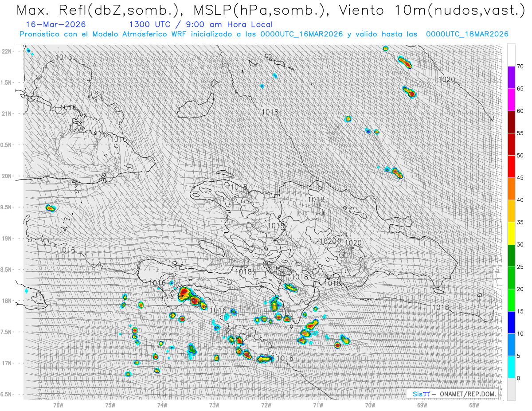This screenshot has height=411, width=532.
Task: Click the dark green 25–30 dBZ legend swatch
Action: pos(511,256)
